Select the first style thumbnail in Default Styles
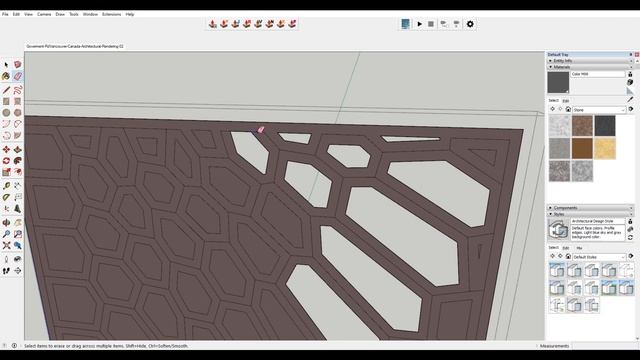The image size is (640, 360). [557, 270]
